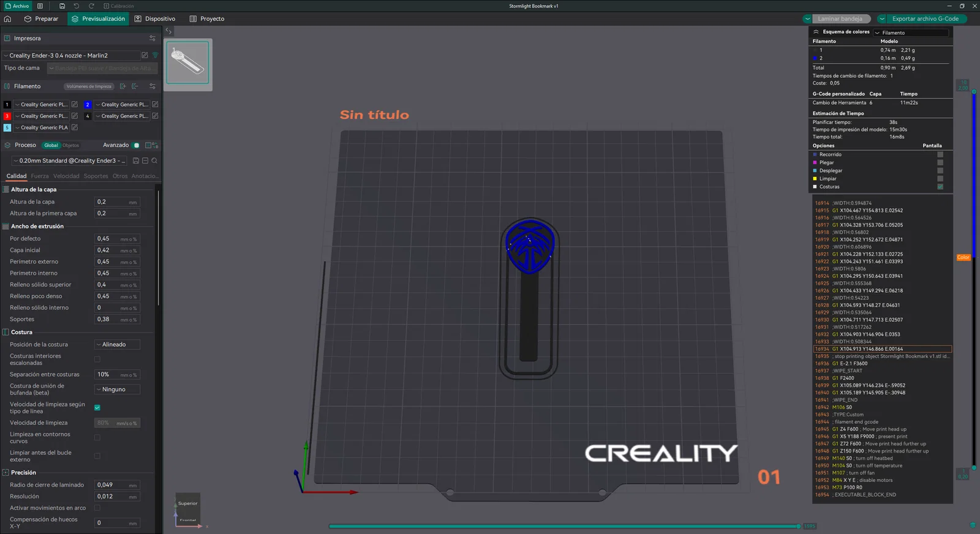The height and width of the screenshot is (534, 980).
Task: Edit the Creality Ender-3 printer preset
Action: (145, 55)
